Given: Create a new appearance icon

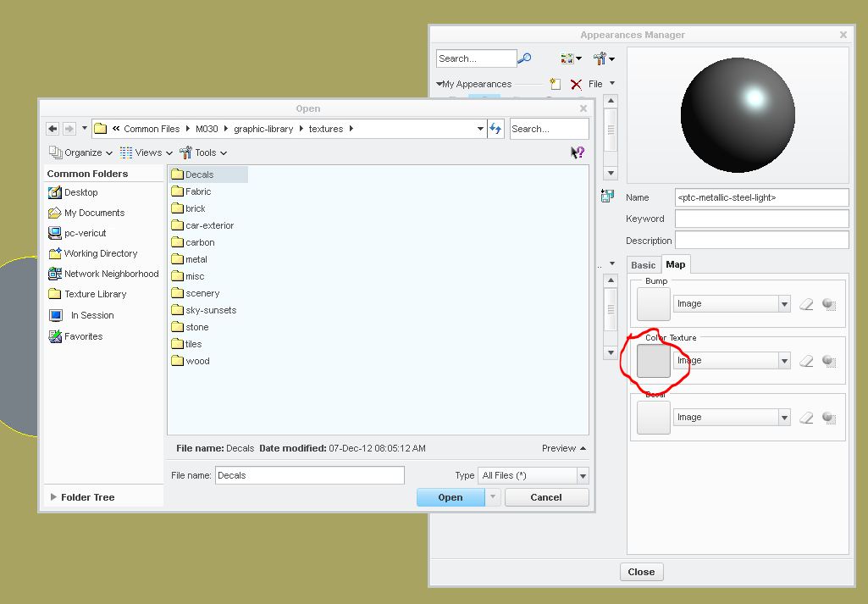Looking at the screenshot, I should [x=555, y=84].
